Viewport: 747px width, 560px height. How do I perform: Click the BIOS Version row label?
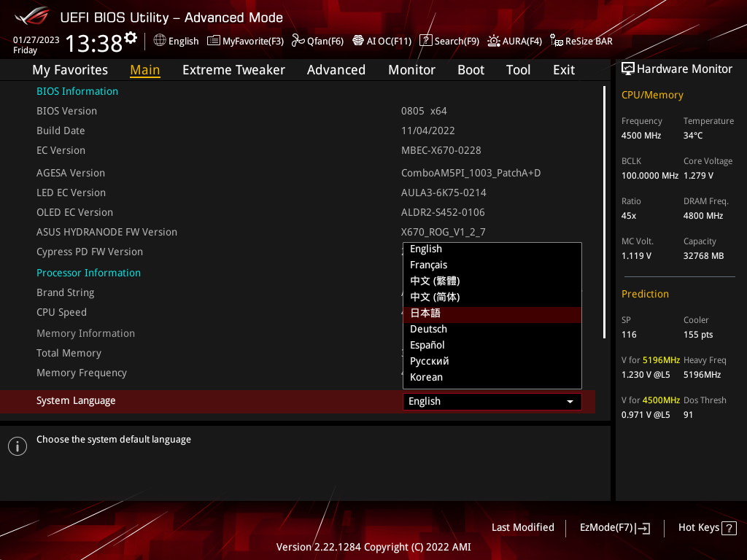tap(66, 111)
